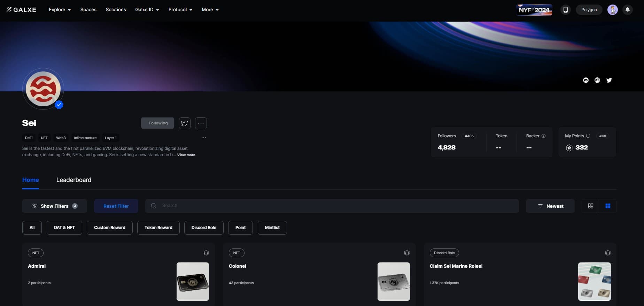Viewport: 644px width, 306px height.
Task: Click the Layer 1 tag
Action: (x=111, y=138)
